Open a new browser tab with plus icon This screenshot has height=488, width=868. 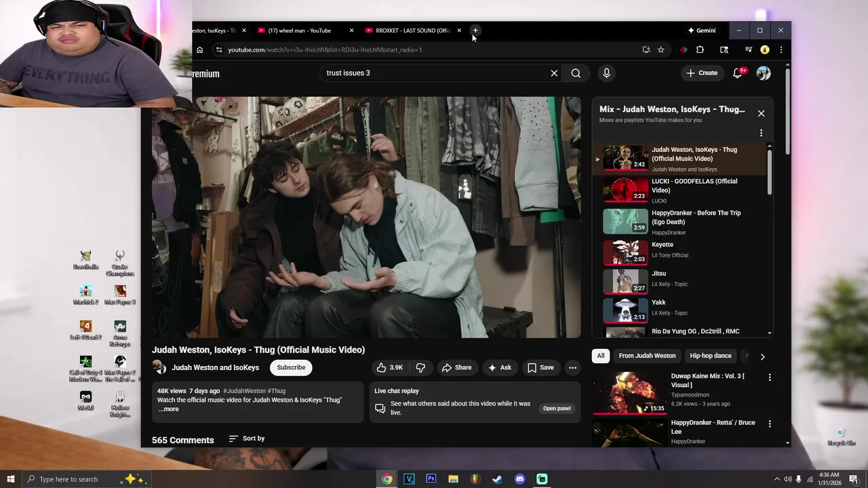[475, 30]
